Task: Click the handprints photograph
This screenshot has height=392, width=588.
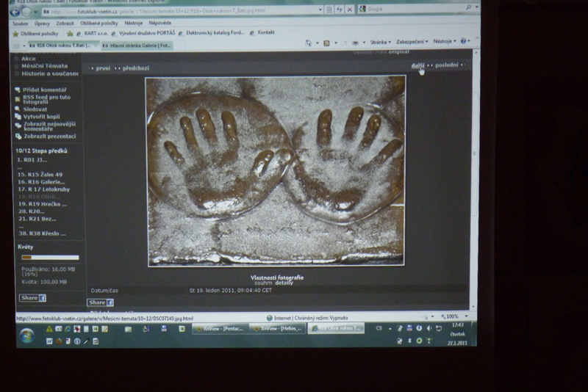Action: [x=276, y=170]
